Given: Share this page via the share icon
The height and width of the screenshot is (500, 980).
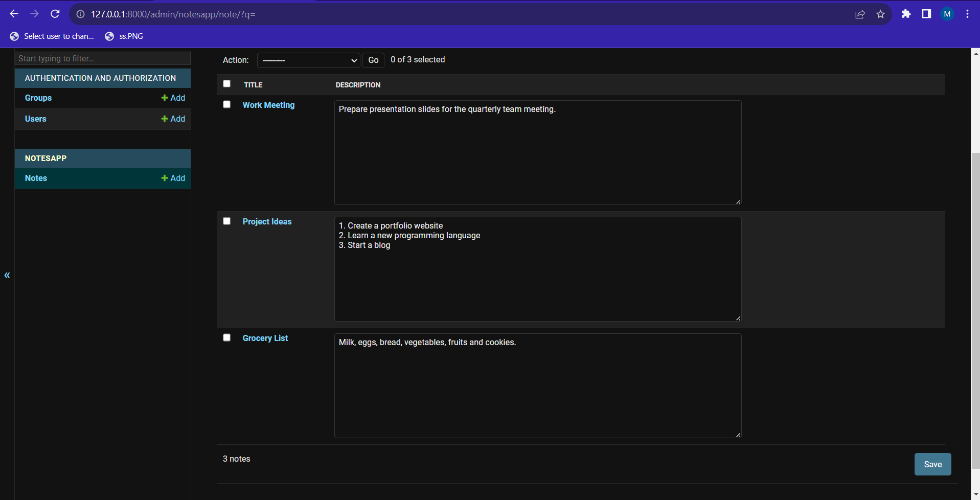Looking at the screenshot, I should click(x=860, y=14).
